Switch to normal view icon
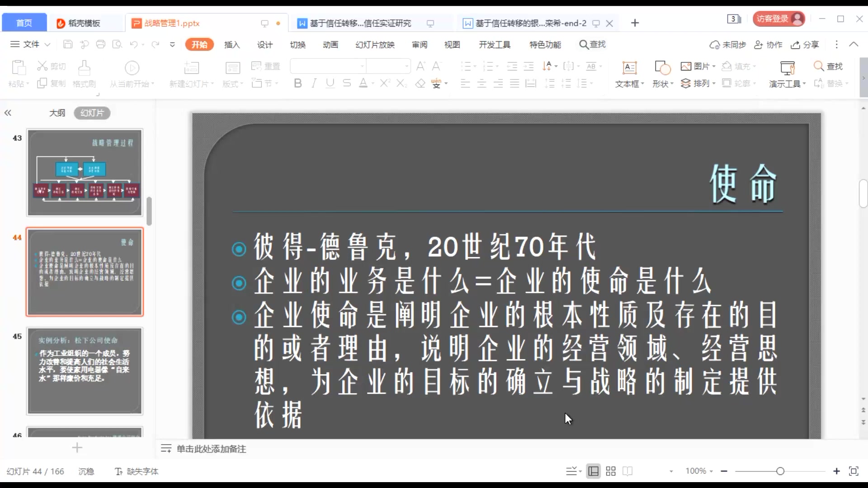Image resolution: width=868 pixels, height=488 pixels. [593, 471]
